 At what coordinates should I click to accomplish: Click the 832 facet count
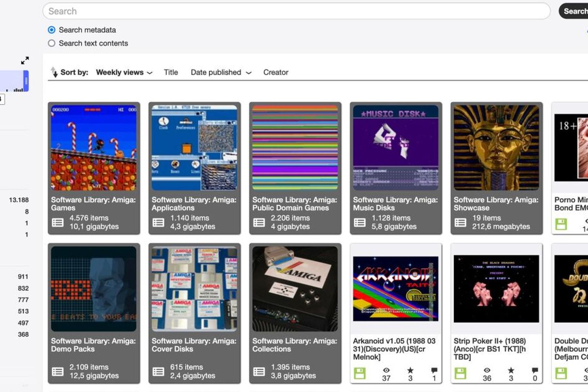pyautogui.click(x=23, y=288)
